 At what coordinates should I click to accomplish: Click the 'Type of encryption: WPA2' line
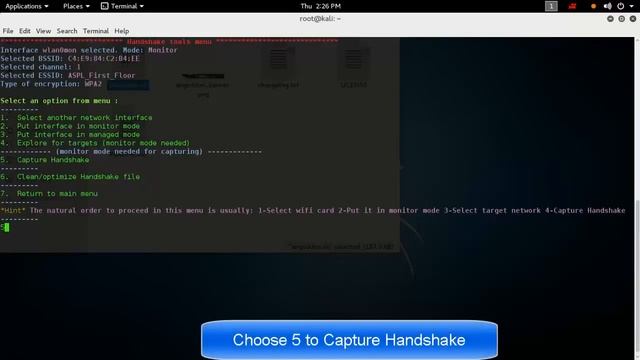51,84
